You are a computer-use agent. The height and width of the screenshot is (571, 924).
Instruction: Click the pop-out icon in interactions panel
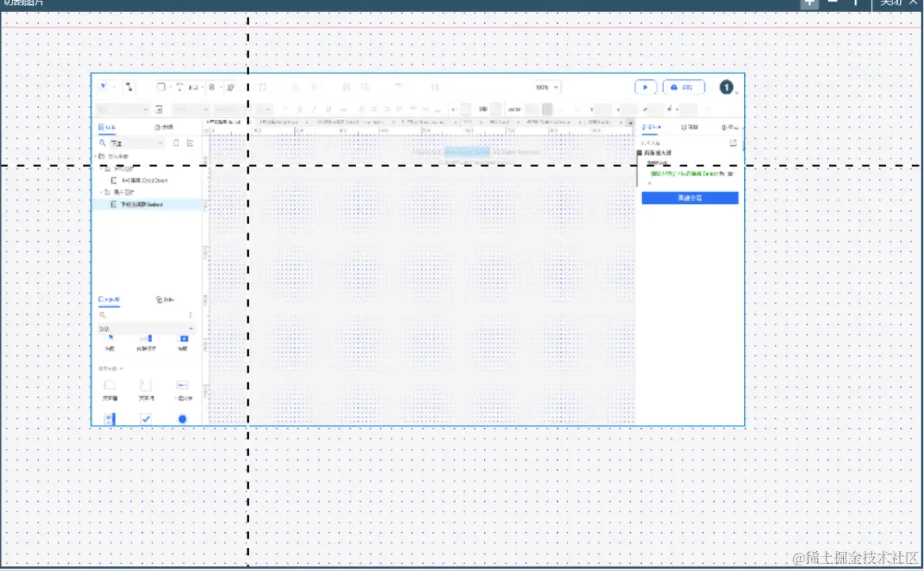coord(733,143)
